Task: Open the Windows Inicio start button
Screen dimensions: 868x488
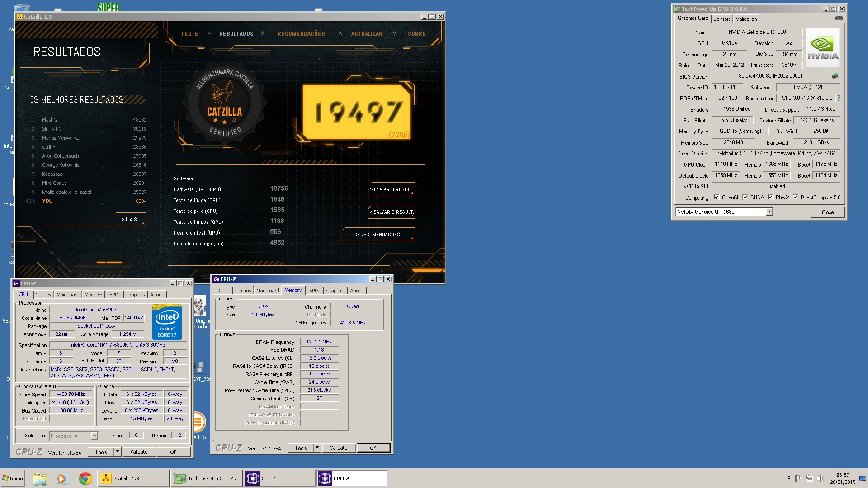Action: 13,479
